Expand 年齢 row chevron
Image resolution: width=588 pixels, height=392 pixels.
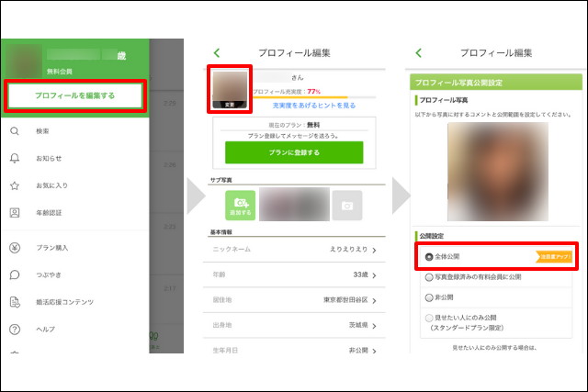(374, 275)
